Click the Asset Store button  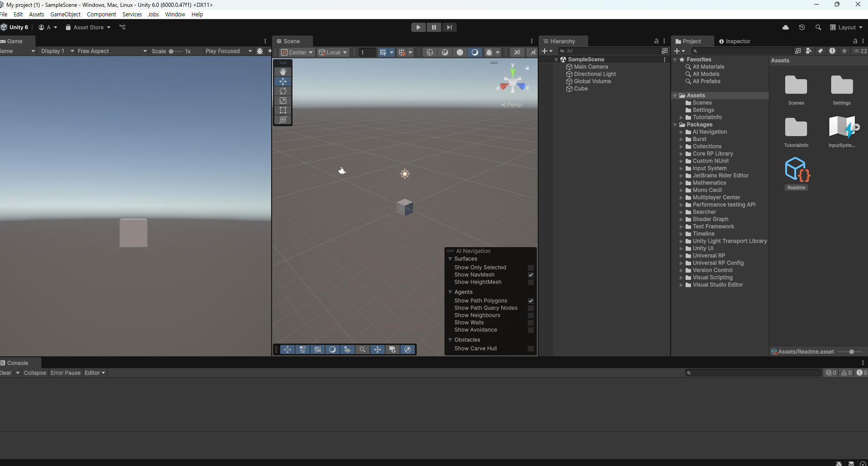[88, 27]
